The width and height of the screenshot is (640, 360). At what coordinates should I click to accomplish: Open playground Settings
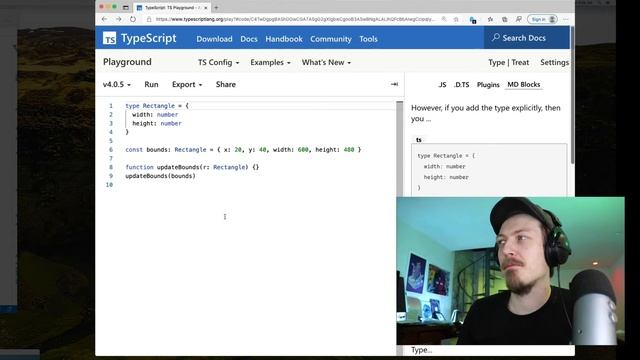click(x=554, y=62)
